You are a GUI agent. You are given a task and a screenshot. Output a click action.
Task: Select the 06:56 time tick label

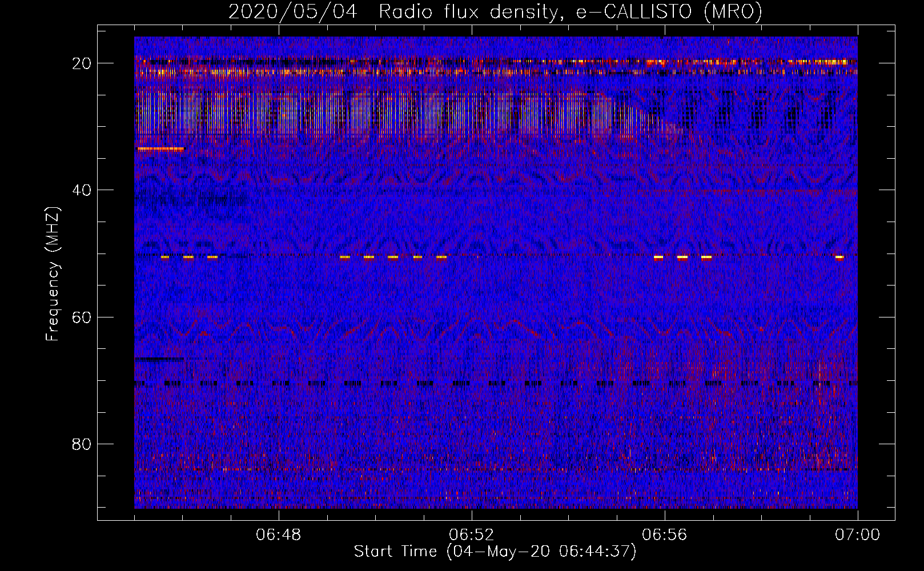665,535
